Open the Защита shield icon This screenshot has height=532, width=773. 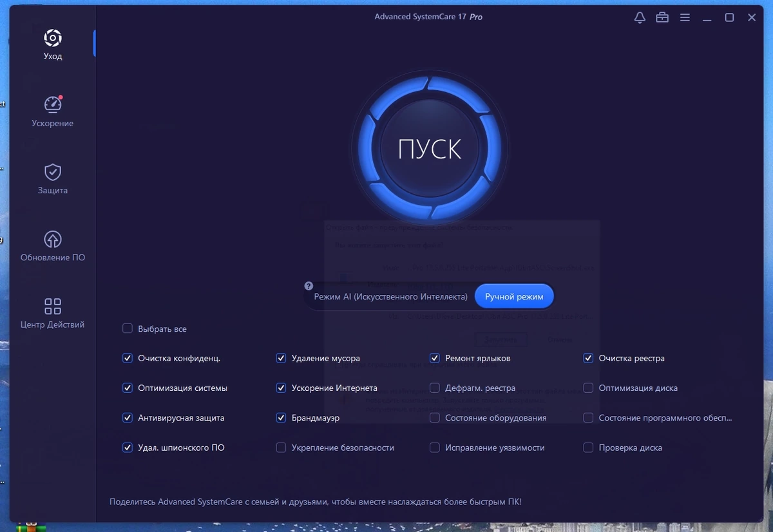tap(53, 172)
